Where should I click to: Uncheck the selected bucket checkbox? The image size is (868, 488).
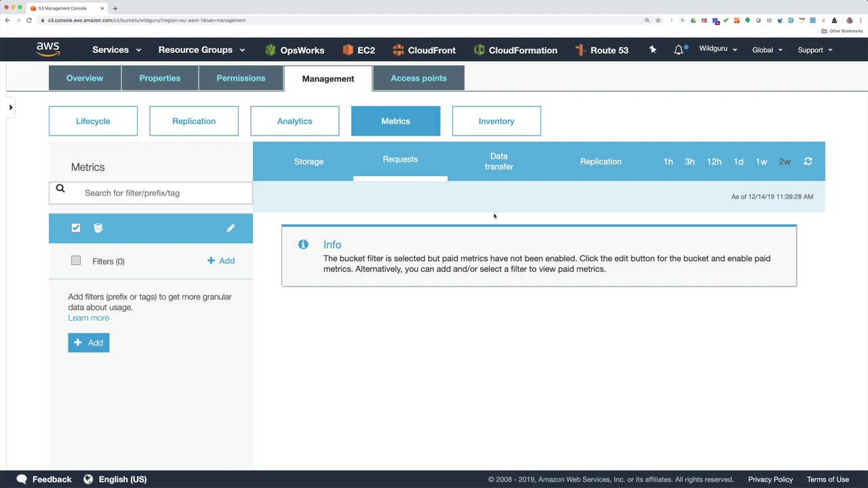76,228
